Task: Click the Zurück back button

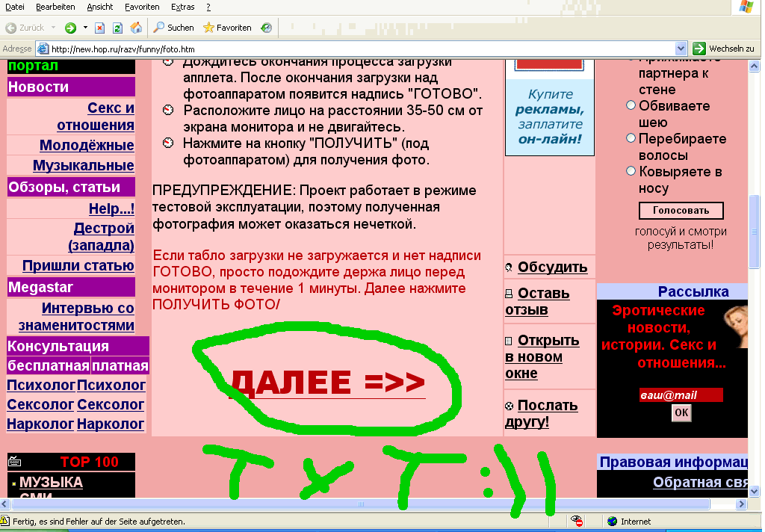Action: pos(25,28)
